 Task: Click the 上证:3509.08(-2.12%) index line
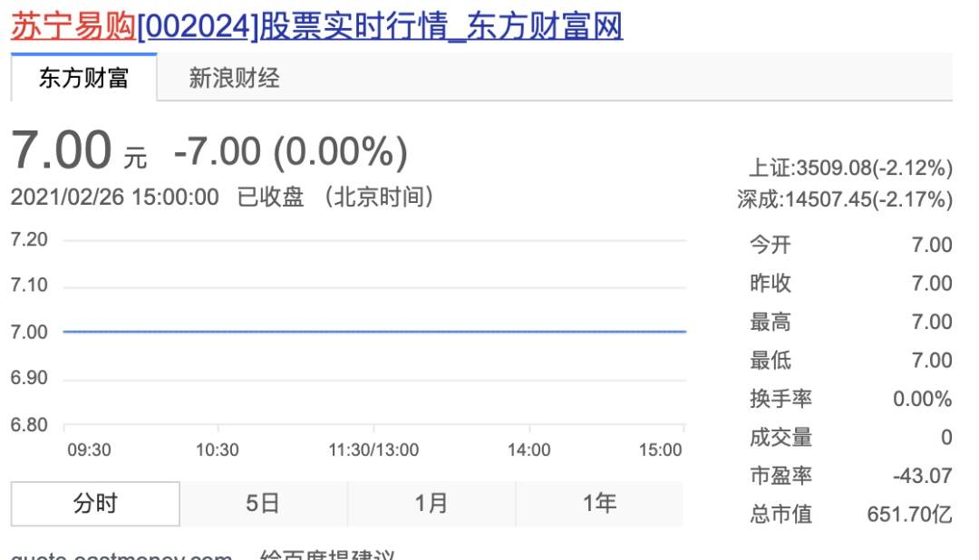(x=850, y=168)
